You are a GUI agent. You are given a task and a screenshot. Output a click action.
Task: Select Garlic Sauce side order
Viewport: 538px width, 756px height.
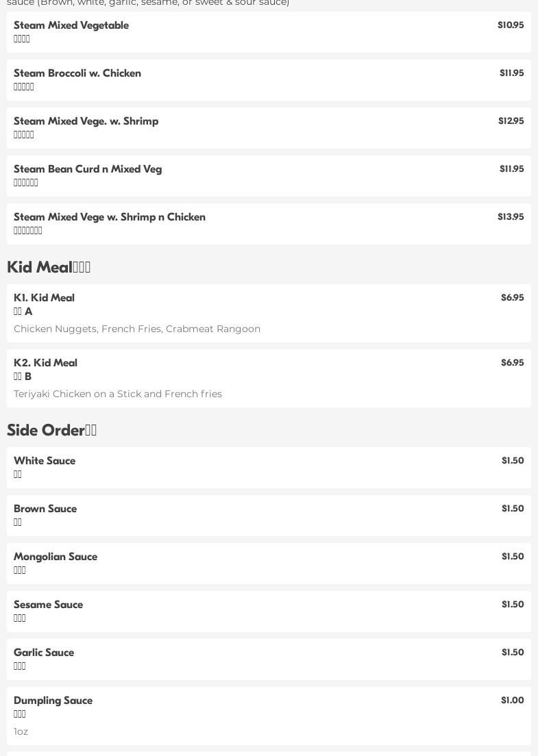pyautogui.click(x=269, y=659)
